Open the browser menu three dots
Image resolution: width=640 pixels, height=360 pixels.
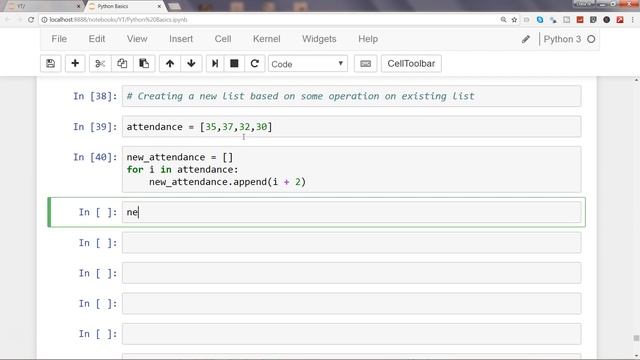point(633,20)
